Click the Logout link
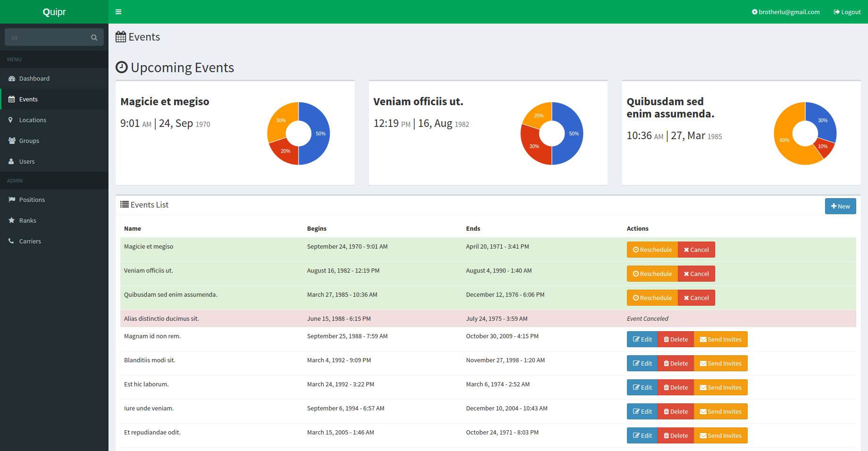 point(847,12)
